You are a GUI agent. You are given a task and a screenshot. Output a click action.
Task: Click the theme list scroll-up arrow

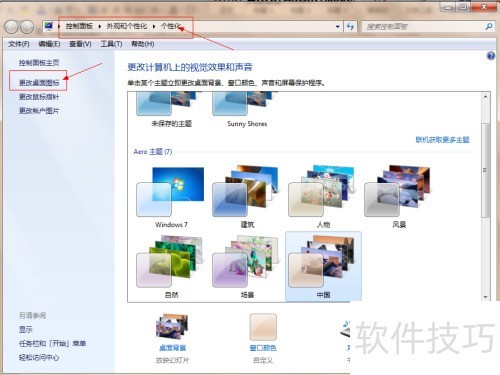pos(485,97)
